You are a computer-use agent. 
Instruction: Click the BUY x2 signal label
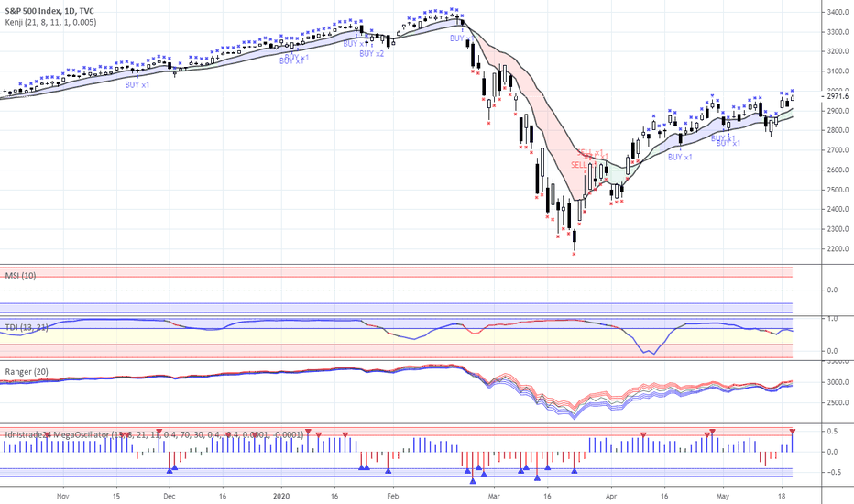pyautogui.click(x=372, y=54)
